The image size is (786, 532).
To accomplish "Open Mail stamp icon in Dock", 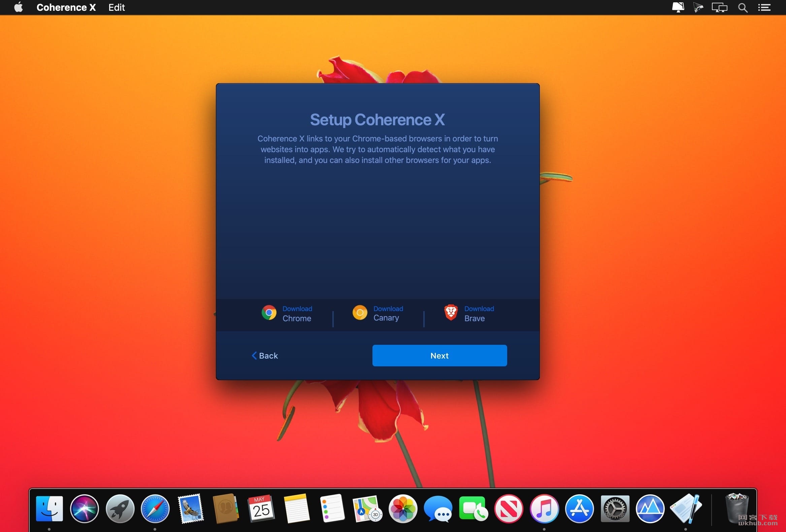I will coord(191,508).
